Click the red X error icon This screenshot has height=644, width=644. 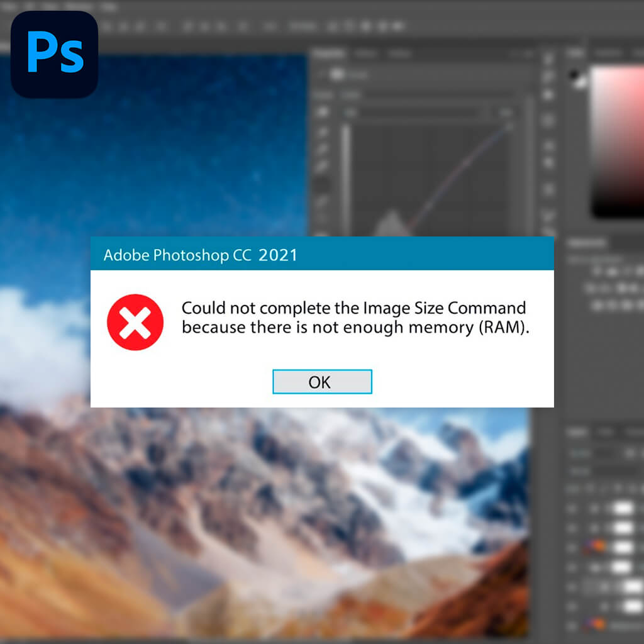pyautogui.click(x=135, y=322)
